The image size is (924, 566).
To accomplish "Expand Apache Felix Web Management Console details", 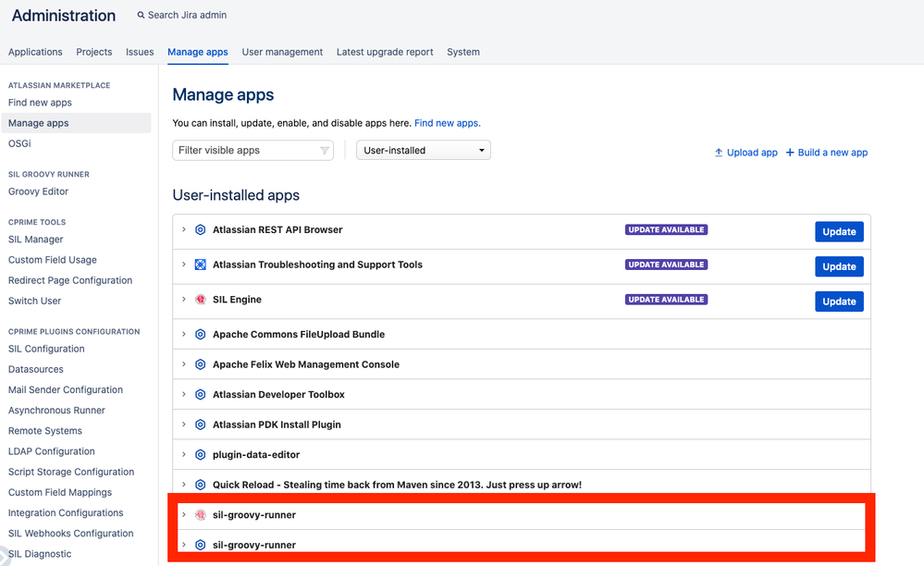I will (x=184, y=364).
